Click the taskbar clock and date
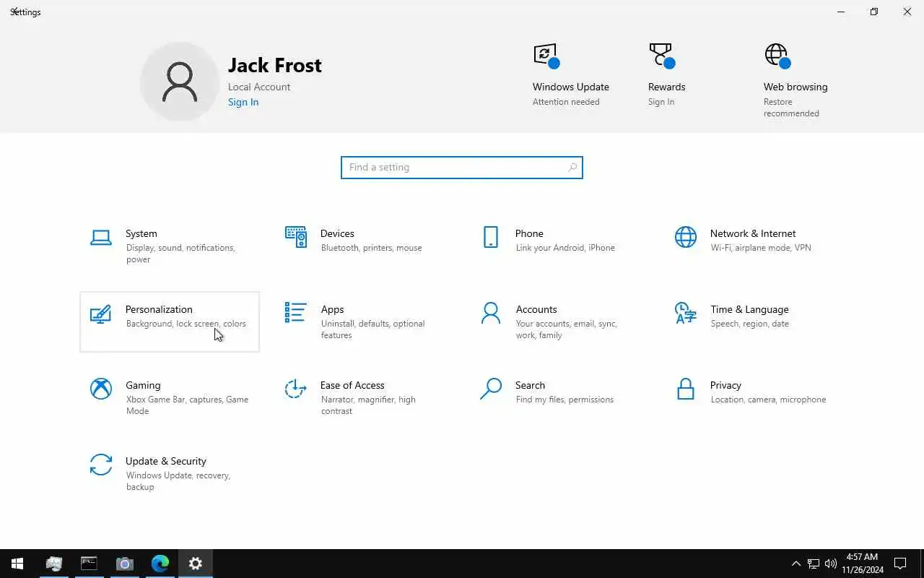The width and height of the screenshot is (924, 578). [x=862, y=564]
